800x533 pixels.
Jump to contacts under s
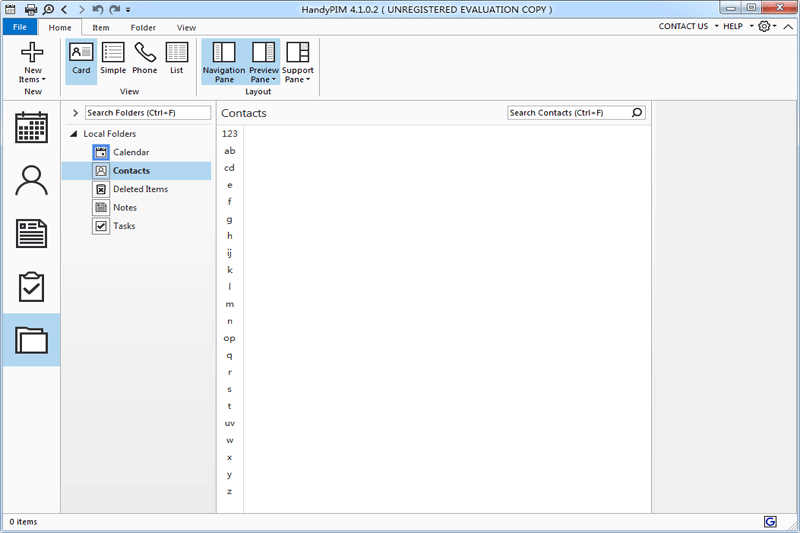(230, 389)
